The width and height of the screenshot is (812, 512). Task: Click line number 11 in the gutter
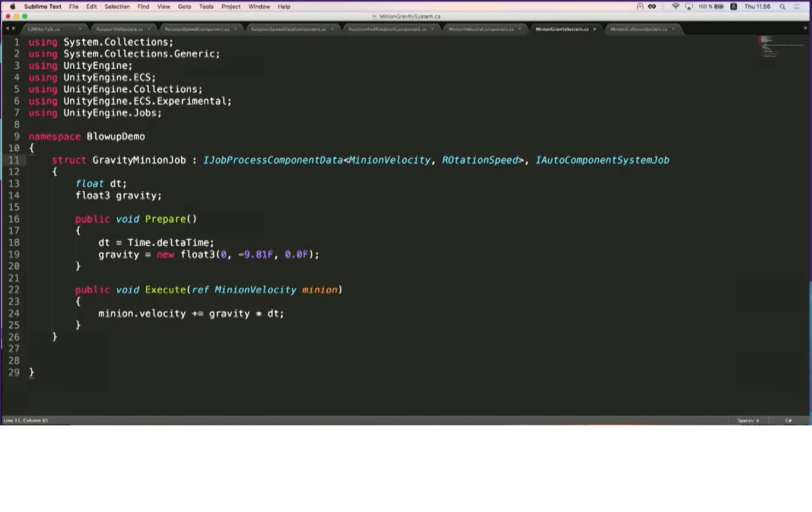coord(14,160)
